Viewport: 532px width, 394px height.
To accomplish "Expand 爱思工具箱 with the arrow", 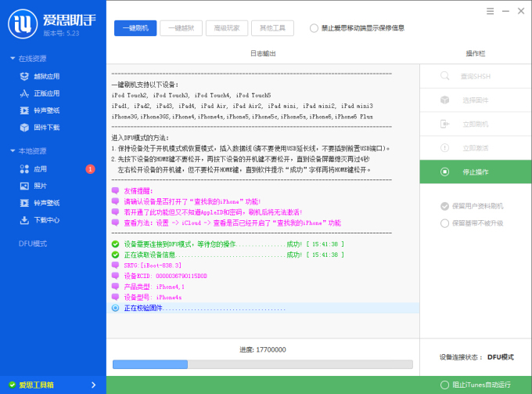I will [x=93, y=385].
